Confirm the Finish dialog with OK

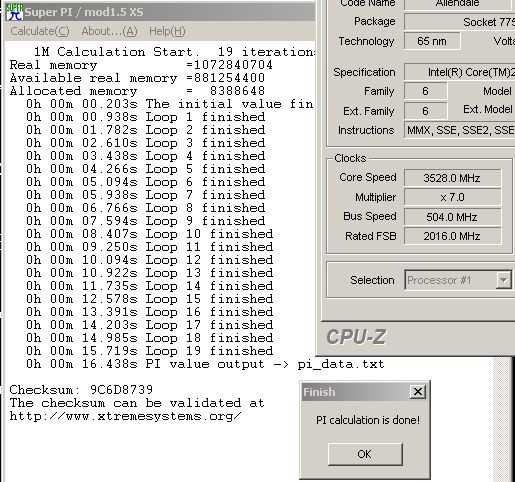coord(365,454)
